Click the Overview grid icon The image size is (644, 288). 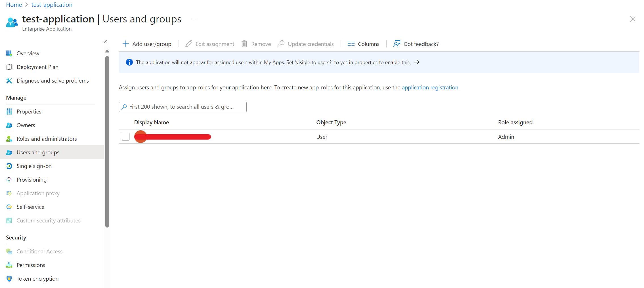click(9, 53)
